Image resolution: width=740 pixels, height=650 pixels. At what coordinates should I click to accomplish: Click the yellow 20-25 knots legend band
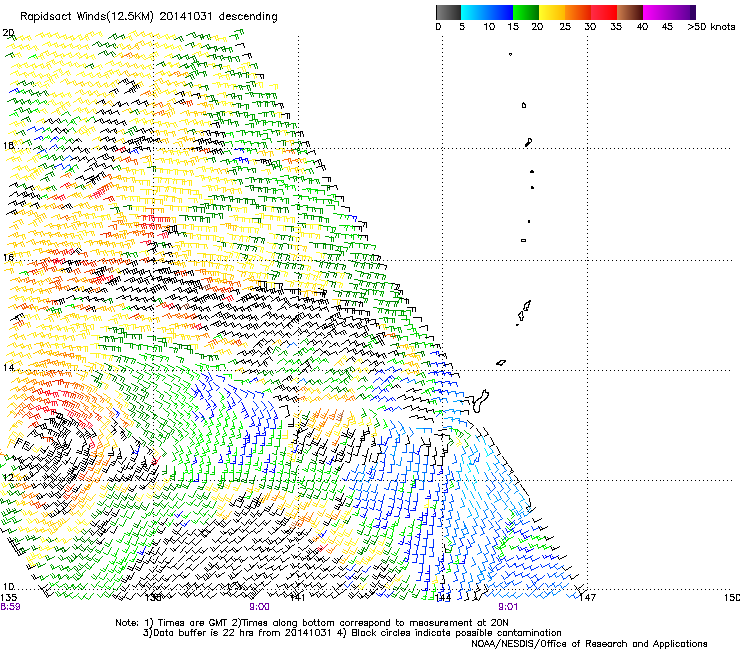(x=552, y=12)
